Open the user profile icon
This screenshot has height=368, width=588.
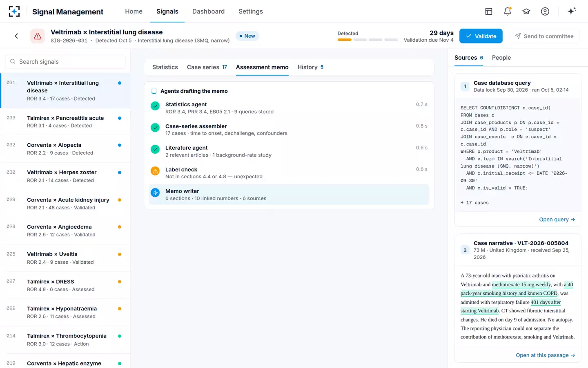[x=545, y=11]
